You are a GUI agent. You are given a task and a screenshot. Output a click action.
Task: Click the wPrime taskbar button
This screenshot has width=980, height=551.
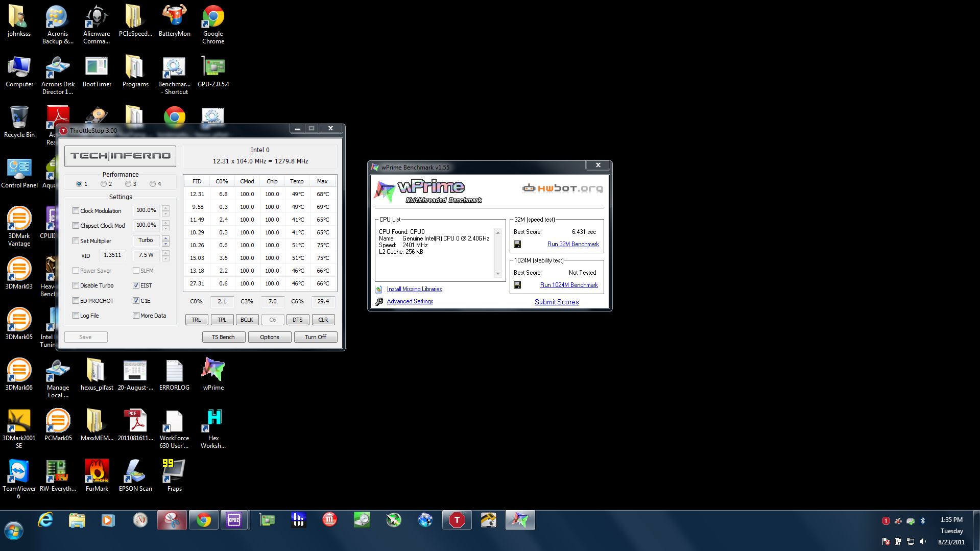click(x=520, y=520)
